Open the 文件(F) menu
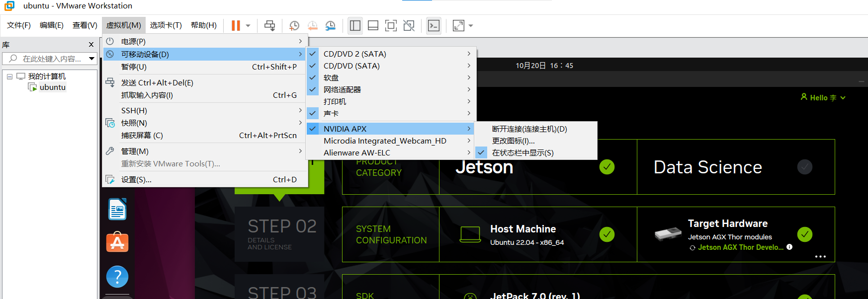Image resolution: width=868 pixels, height=299 pixels. (19, 25)
